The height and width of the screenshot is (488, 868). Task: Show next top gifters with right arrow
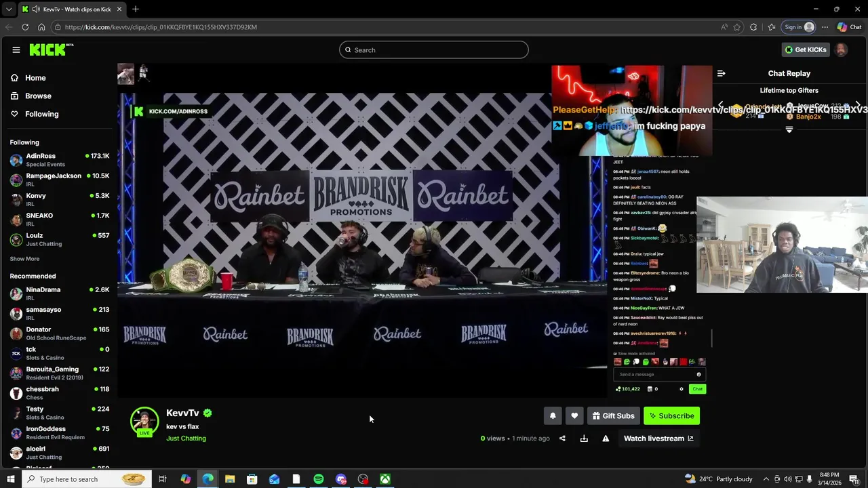858,106
